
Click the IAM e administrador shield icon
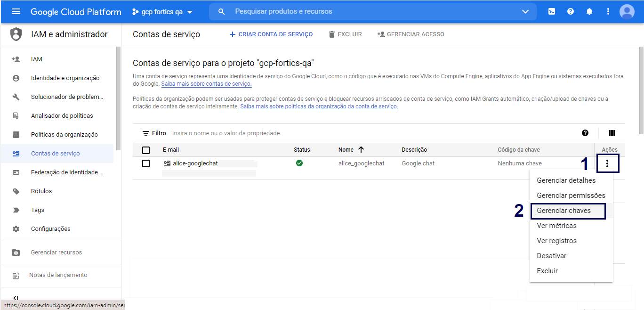16,34
